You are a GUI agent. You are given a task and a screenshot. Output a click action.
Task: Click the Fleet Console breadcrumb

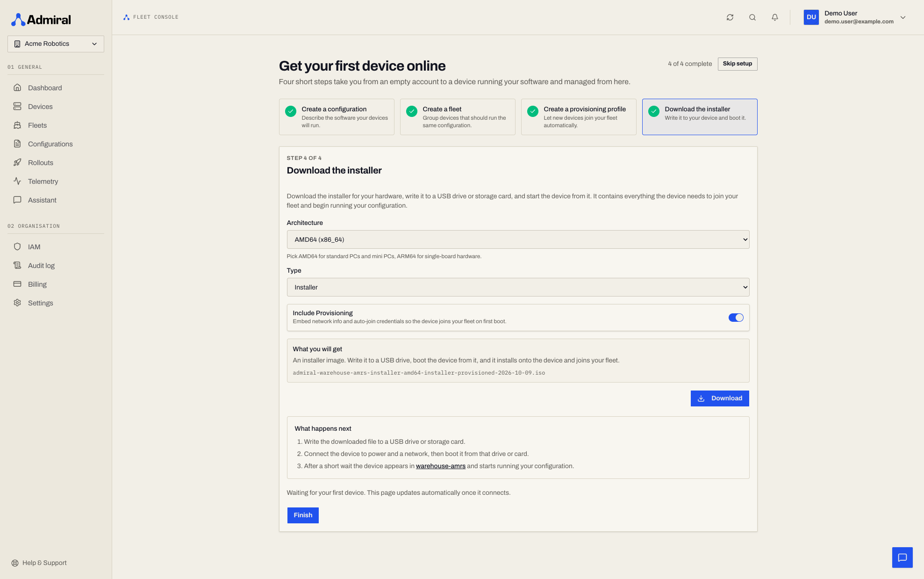pos(151,17)
